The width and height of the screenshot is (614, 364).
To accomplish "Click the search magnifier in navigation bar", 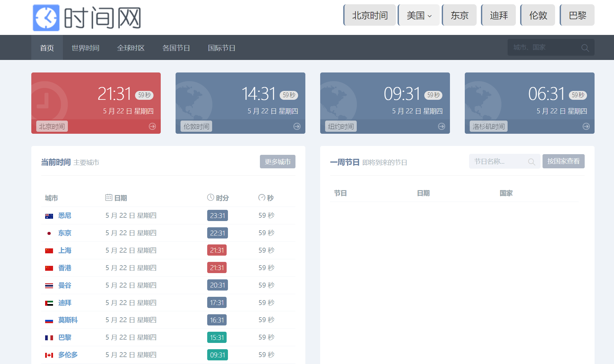I will click(x=585, y=48).
